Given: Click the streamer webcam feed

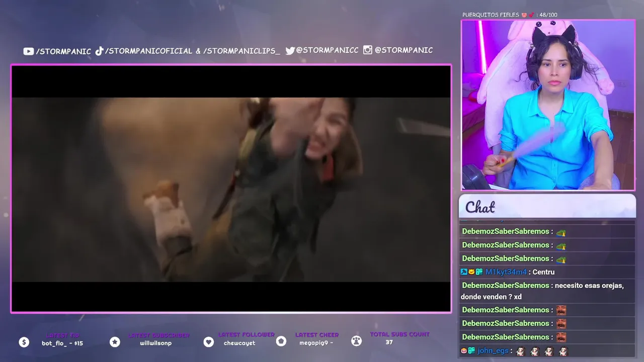Looking at the screenshot, I should coord(548,105).
